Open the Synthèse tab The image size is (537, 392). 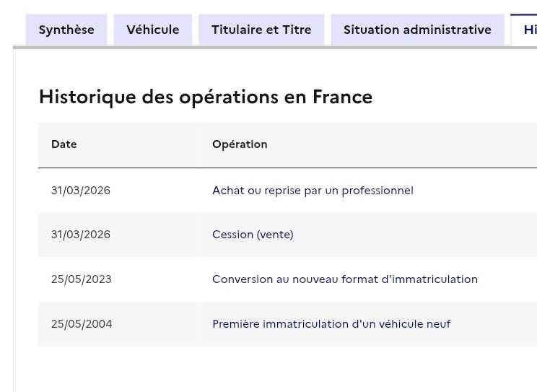click(66, 30)
